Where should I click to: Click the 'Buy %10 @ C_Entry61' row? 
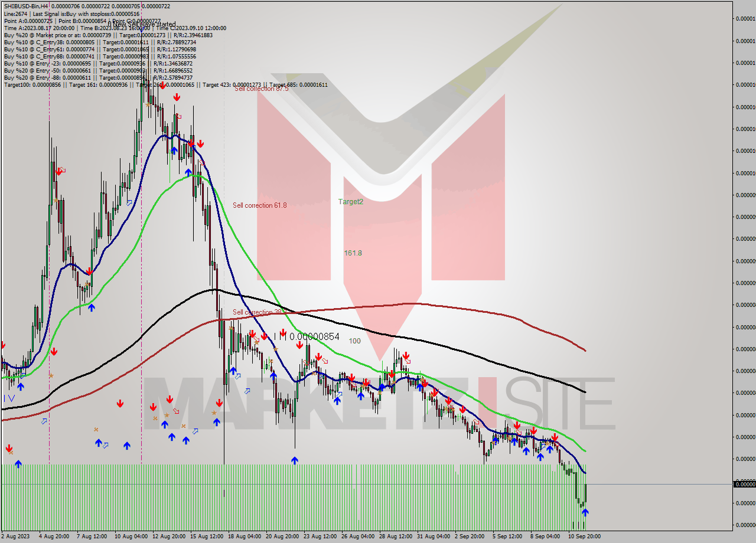click(100, 49)
